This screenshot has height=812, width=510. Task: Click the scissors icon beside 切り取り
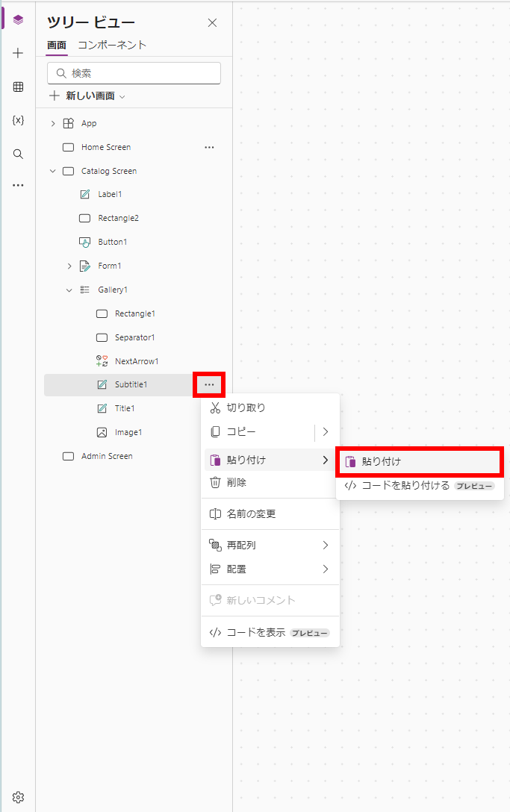coord(215,407)
